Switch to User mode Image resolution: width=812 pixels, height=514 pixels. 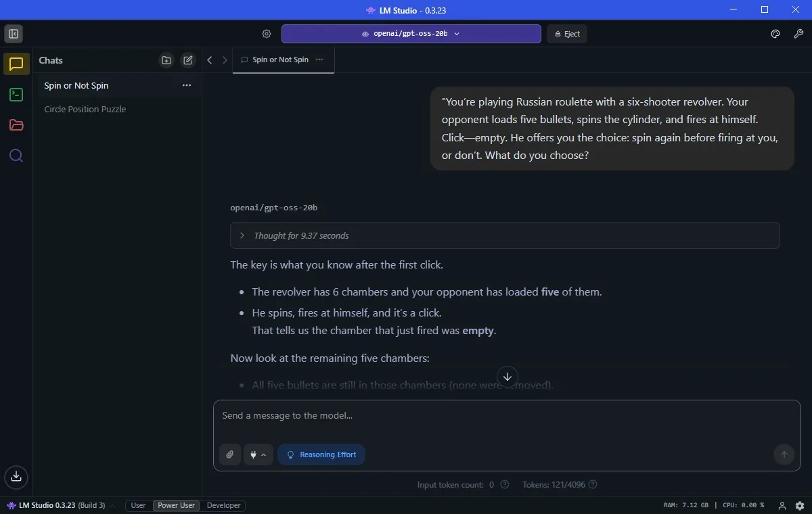[138, 505]
